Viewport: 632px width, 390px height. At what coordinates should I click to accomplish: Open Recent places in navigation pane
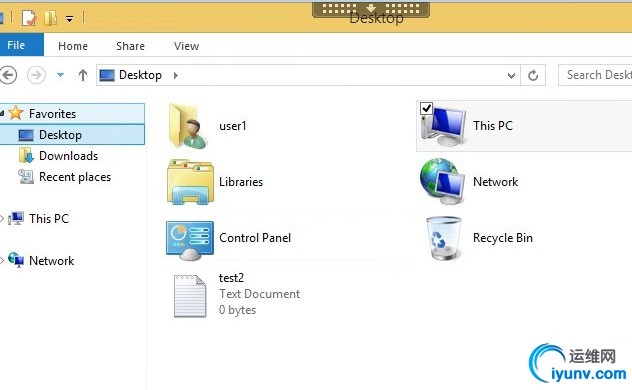click(75, 177)
